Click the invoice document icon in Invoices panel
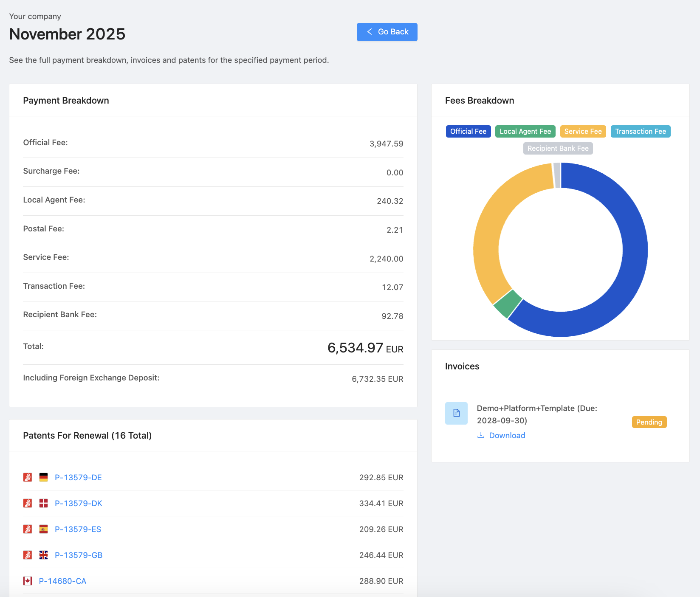The width and height of the screenshot is (700, 597). coord(456,413)
